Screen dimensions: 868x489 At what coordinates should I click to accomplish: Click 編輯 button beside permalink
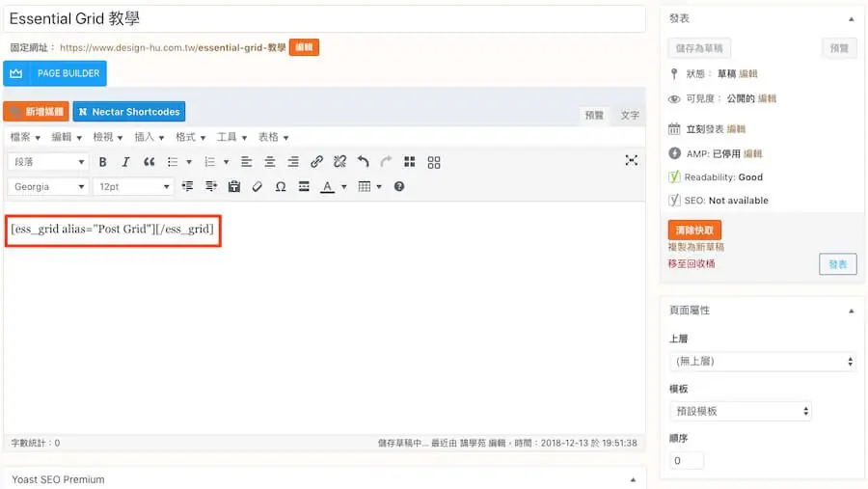click(x=304, y=47)
